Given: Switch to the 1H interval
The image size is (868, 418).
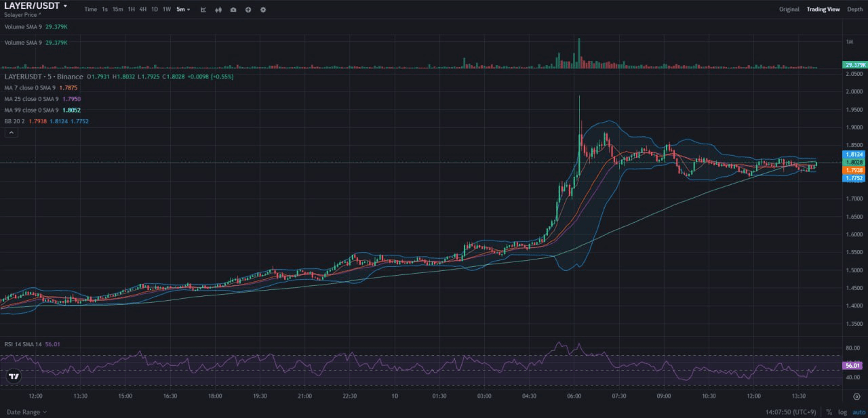Looking at the screenshot, I should coord(132,9).
